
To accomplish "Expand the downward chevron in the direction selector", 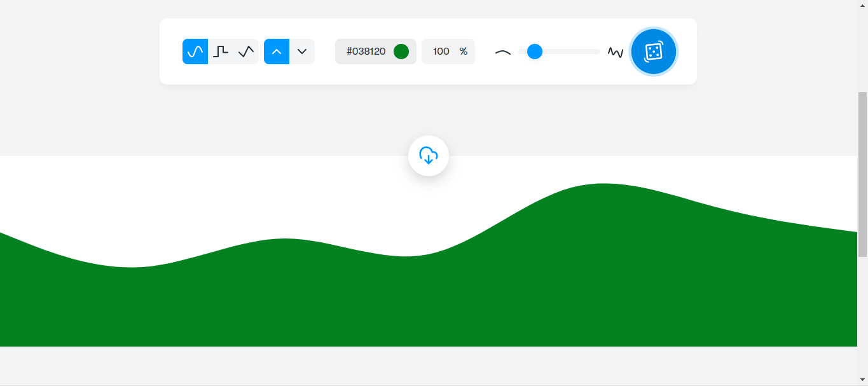I will pos(302,52).
